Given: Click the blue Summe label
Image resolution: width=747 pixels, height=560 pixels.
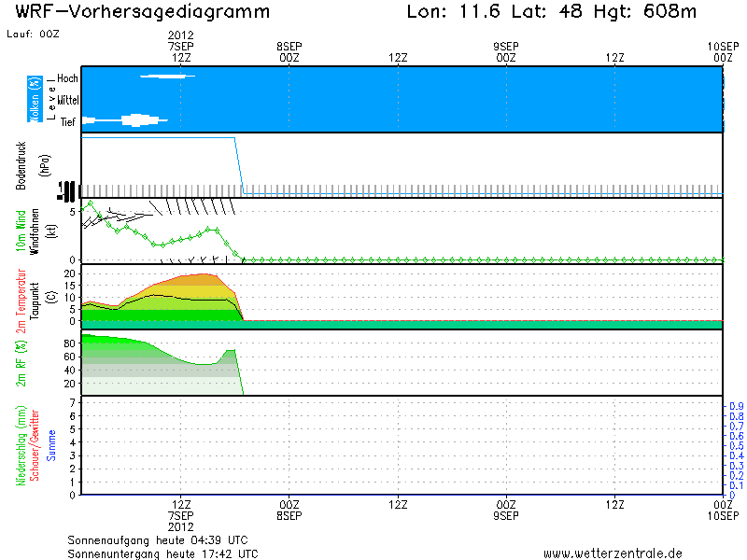Looking at the screenshot, I should 51,445.
